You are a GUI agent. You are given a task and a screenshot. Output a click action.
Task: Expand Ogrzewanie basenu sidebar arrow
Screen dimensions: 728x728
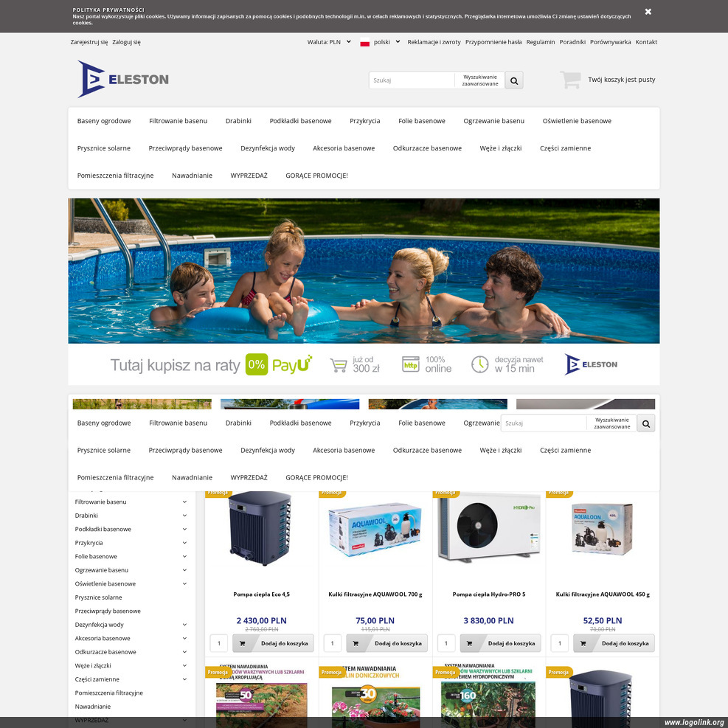(185, 570)
